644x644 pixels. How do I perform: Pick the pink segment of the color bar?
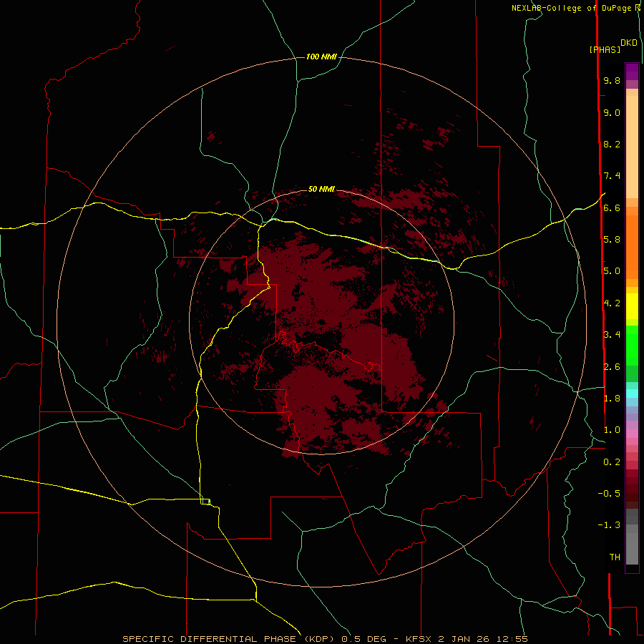[x=632, y=434]
